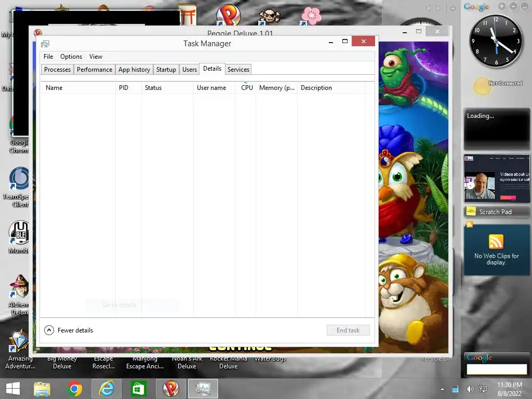Viewport: 532px width, 399px height.
Task: Open the Mumble desktop shortcut
Action: tap(19, 237)
